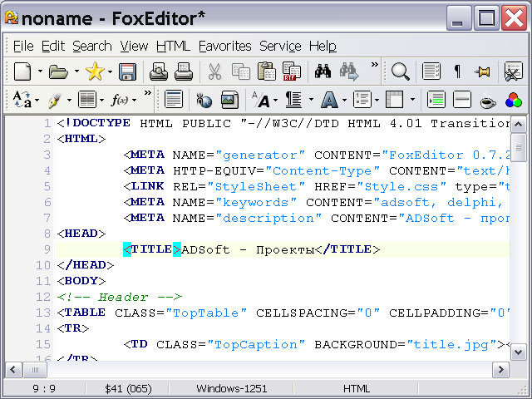Image resolution: width=532 pixels, height=399 pixels.
Task: Click the New document icon
Action: [22, 71]
